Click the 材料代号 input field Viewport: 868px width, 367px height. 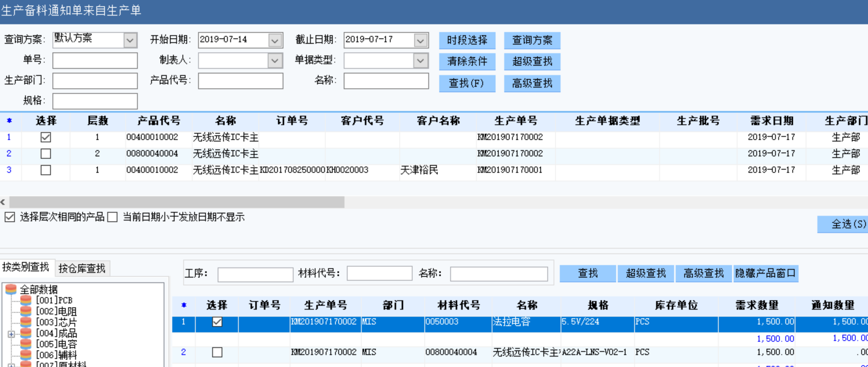(379, 274)
